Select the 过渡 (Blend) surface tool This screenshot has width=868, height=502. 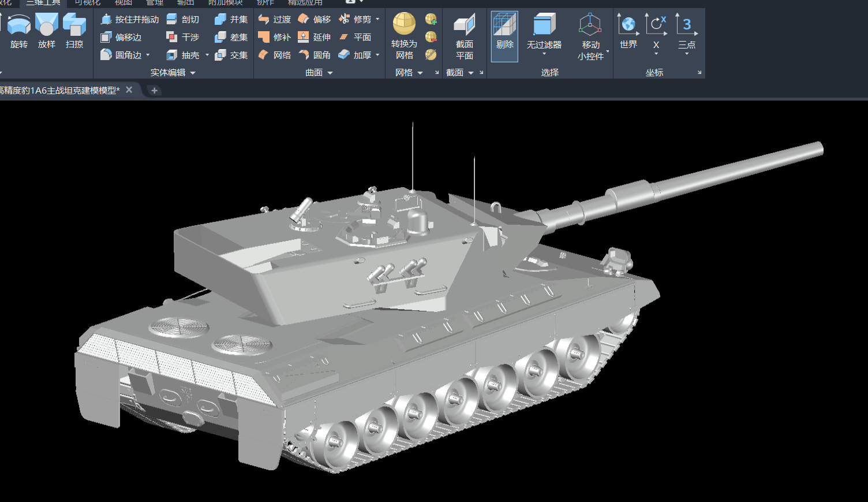[x=274, y=19]
